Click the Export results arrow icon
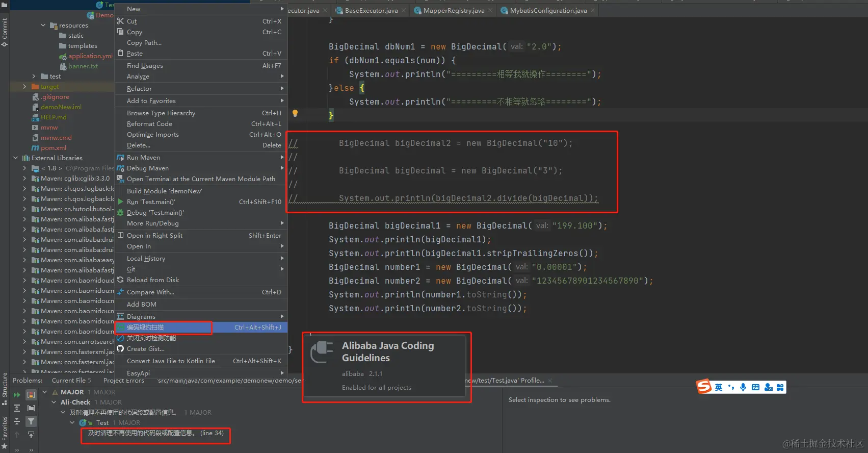 click(31, 435)
